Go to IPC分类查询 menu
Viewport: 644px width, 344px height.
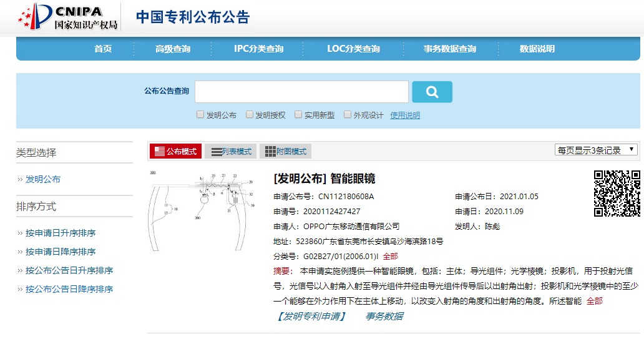coord(258,49)
